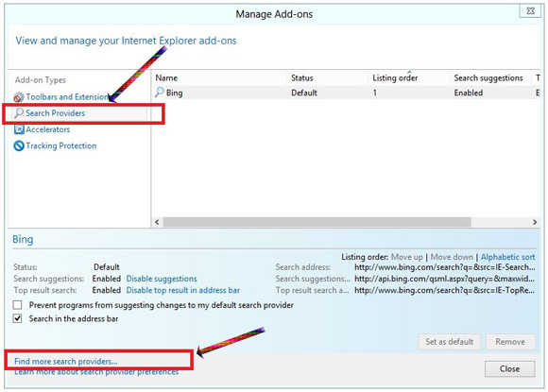Click the Enabled search suggestions cell
This screenshot has width=548, height=392.
(x=469, y=93)
